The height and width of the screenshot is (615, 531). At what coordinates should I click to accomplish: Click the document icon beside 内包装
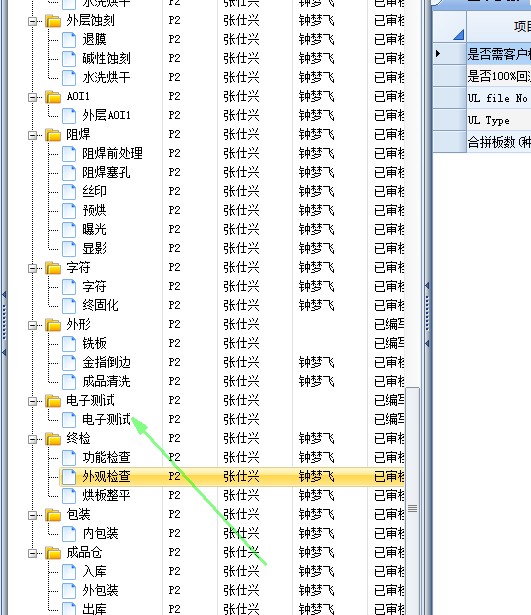[x=69, y=534]
